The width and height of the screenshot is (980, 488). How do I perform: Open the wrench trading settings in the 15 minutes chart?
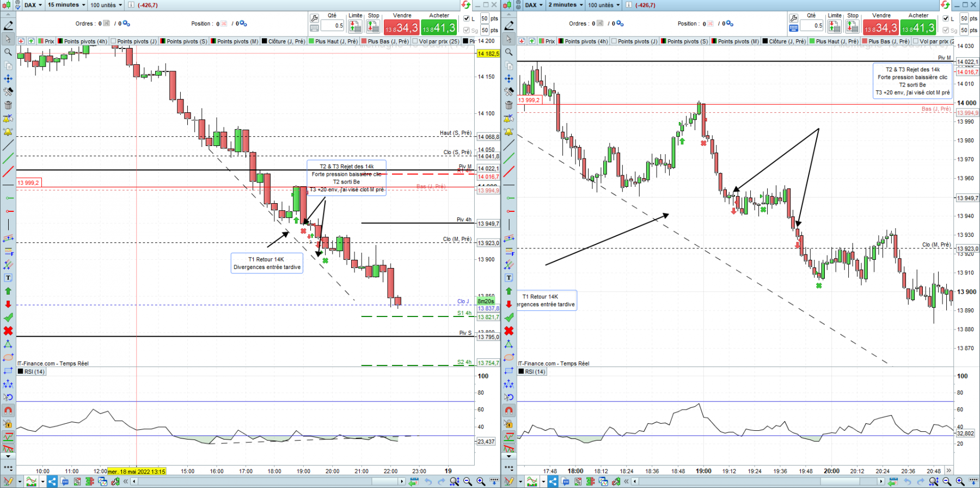tap(314, 19)
